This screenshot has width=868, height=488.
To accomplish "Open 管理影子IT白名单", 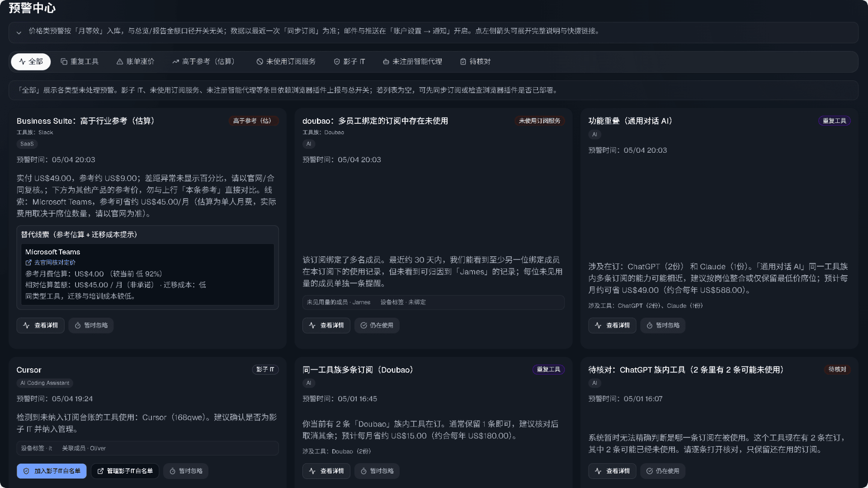I will 125,471.
